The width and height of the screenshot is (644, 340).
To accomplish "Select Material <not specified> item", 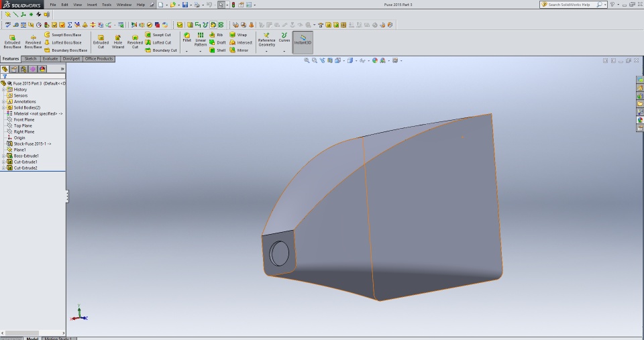I will (34, 114).
